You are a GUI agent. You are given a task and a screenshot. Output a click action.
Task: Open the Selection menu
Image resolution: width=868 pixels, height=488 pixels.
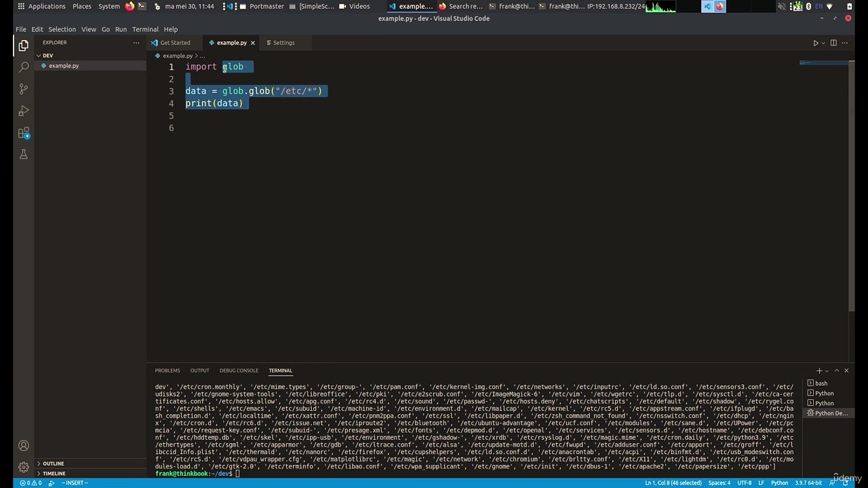(x=62, y=29)
